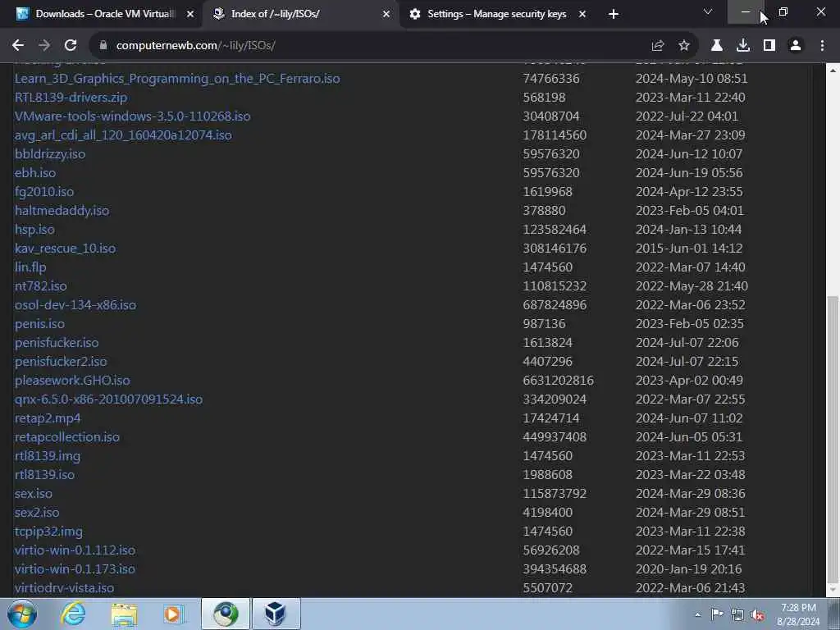Share this page via address bar icon

(658, 46)
